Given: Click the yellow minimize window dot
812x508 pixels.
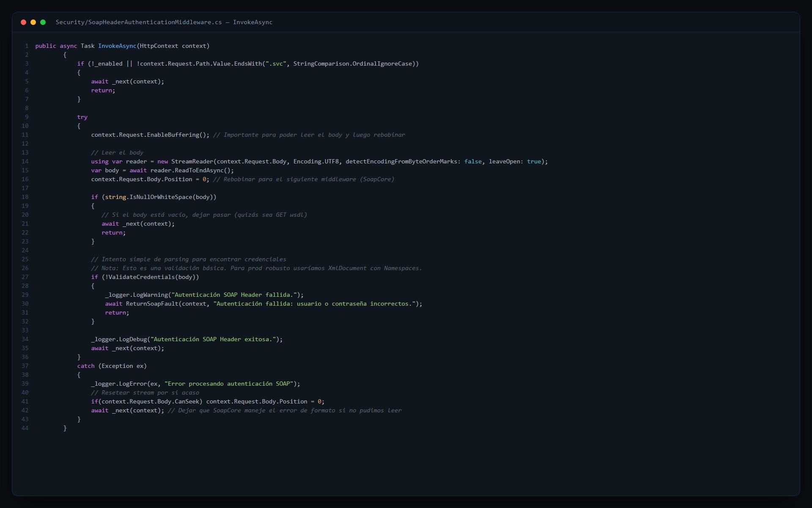Looking at the screenshot, I should pyautogui.click(x=33, y=22).
